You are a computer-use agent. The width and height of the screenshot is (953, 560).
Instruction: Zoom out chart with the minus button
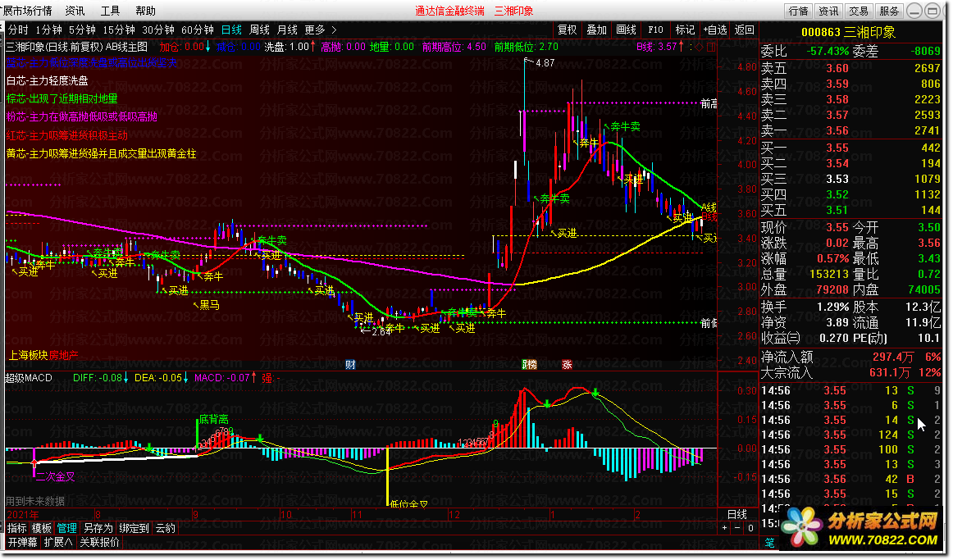tap(737, 528)
